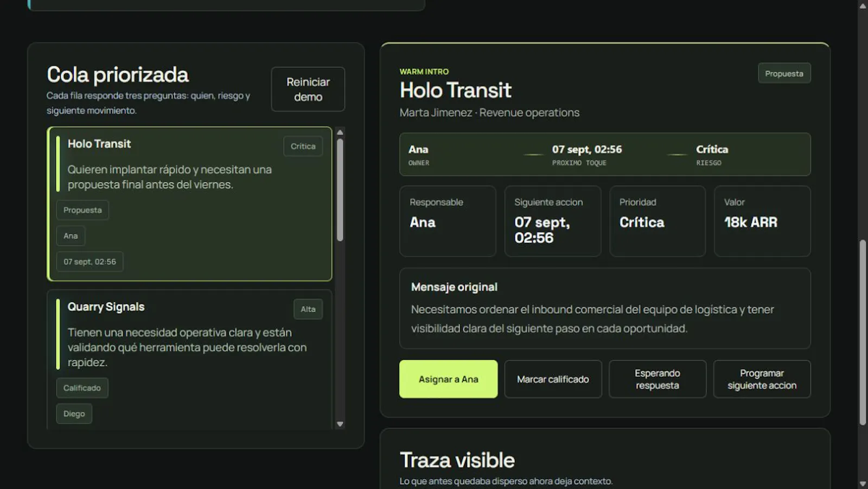
Task: Click the queue list scroll up arrow
Action: pos(340,132)
